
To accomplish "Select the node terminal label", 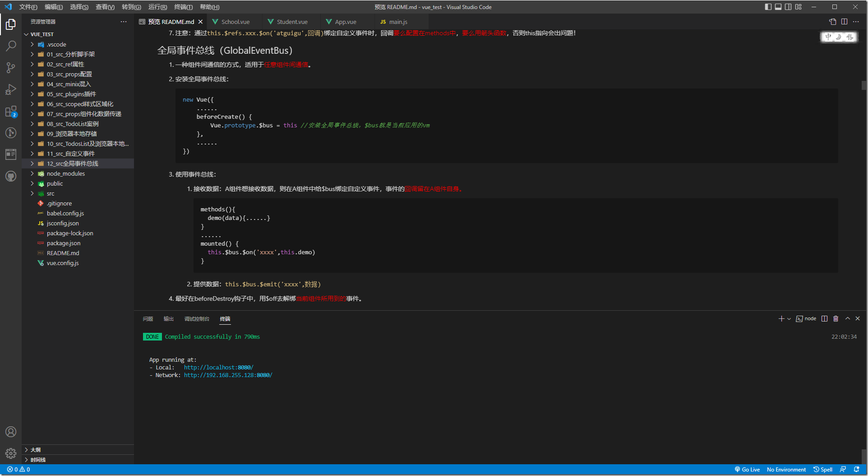I will (806, 319).
